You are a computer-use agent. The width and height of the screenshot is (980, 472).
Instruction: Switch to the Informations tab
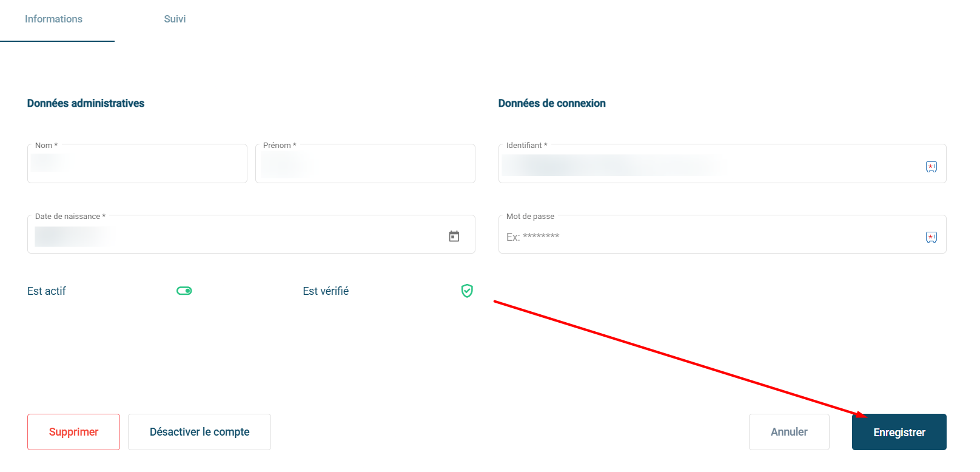point(53,19)
